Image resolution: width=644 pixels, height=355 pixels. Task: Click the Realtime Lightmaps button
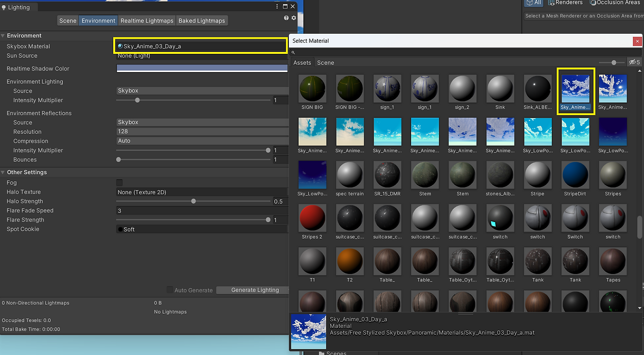[147, 21]
